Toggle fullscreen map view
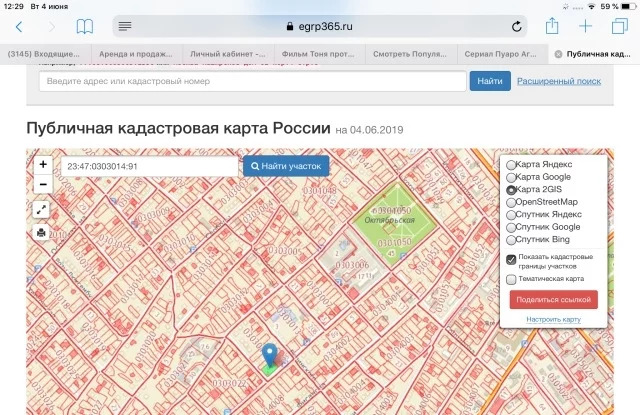This screenshot has height=415, width=640. 41,210
